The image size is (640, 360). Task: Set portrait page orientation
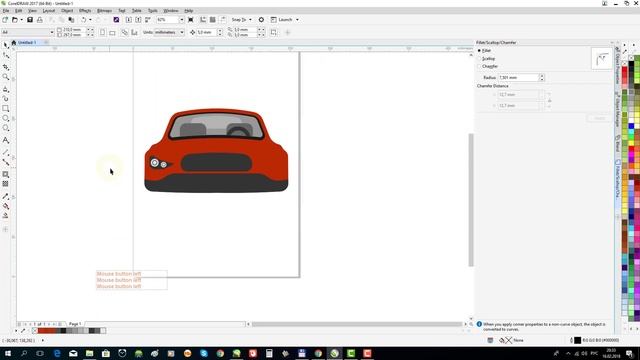(x=102, y=32)
